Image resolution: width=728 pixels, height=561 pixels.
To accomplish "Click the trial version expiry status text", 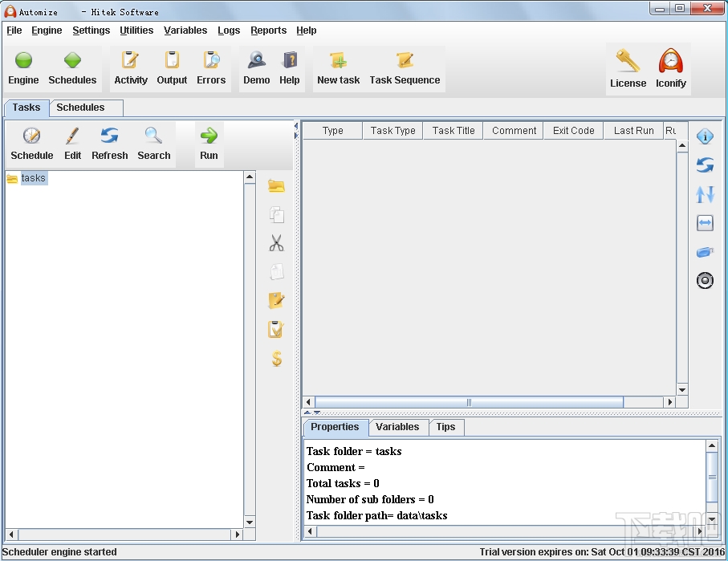I will pyautogui.click(x=602, y=551).
